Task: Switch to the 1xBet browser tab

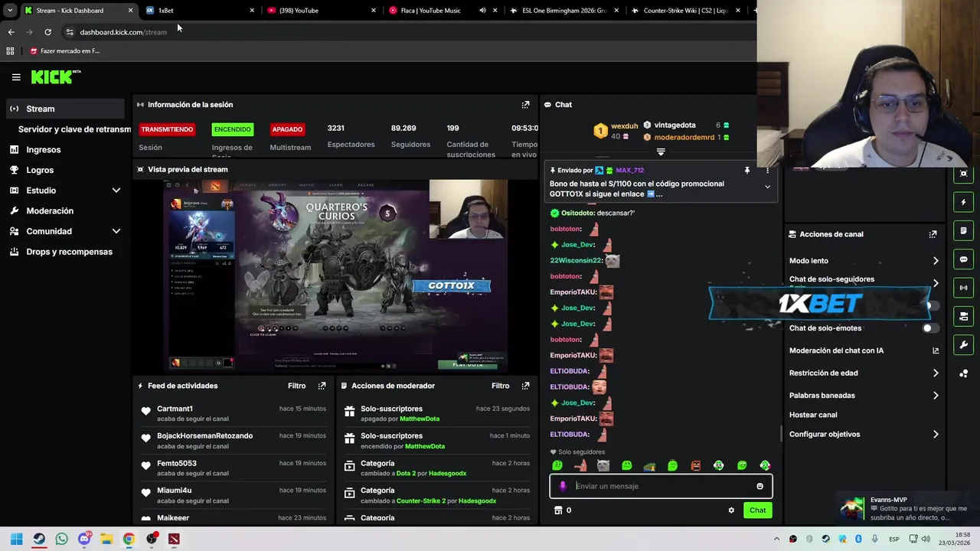Action: [199, 11]
